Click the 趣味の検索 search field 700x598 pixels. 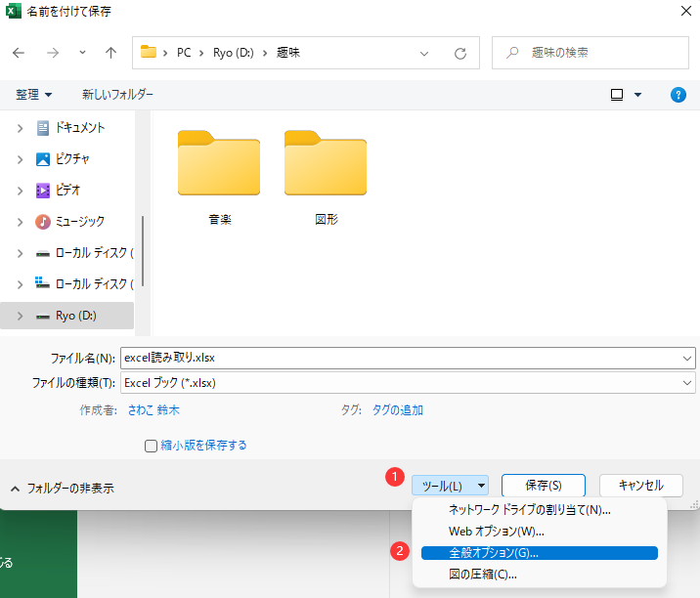click(591, 53)
